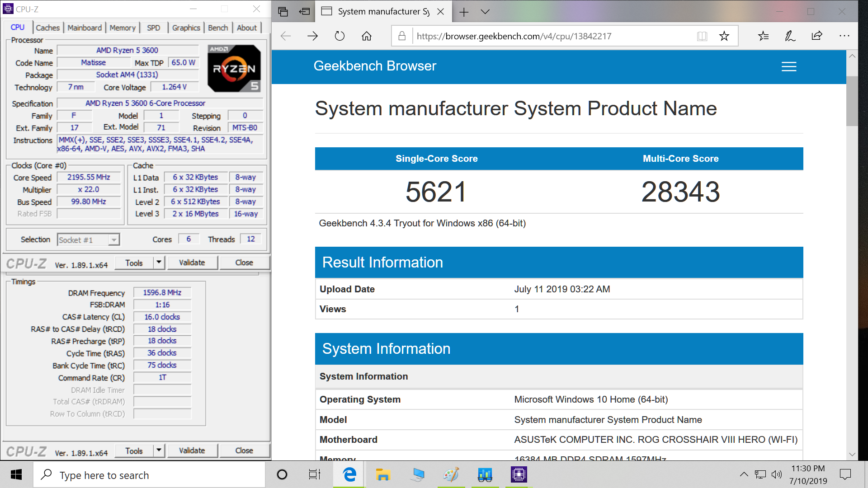This screenshot has width=868, height=488.
Task: Click the single-core score 5621
Action: (436, 192)
